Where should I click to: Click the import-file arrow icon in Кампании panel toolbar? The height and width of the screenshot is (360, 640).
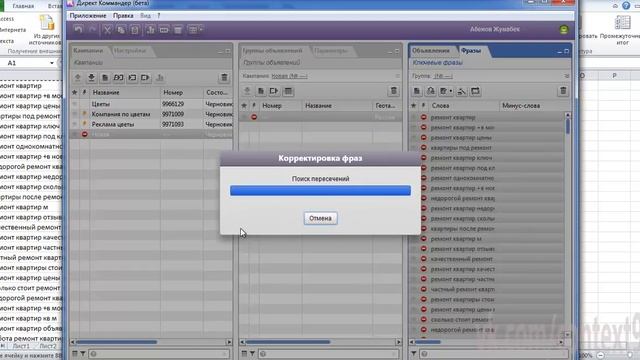pos(132,78)
